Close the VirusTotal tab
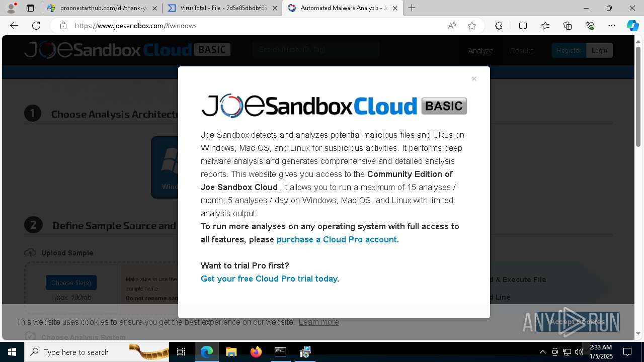This screenshot has width=644, height=362. tap(275, 8)
